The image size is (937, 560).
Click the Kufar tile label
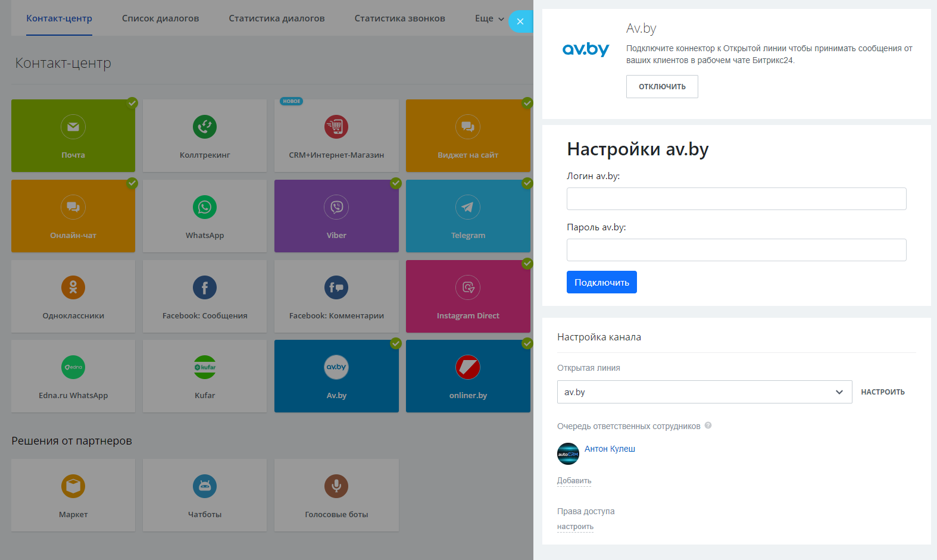pyautogui.click(x=205, y=396)
